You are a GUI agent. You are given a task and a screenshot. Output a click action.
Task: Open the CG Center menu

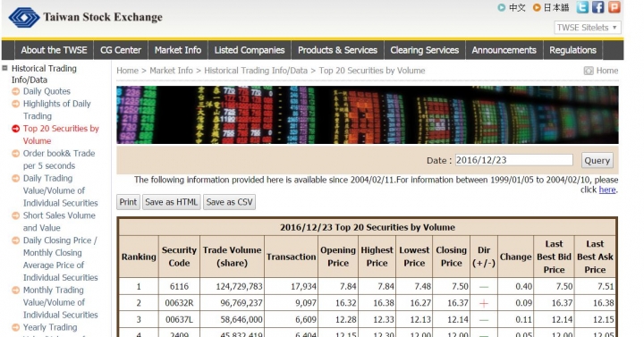(121, 50)
